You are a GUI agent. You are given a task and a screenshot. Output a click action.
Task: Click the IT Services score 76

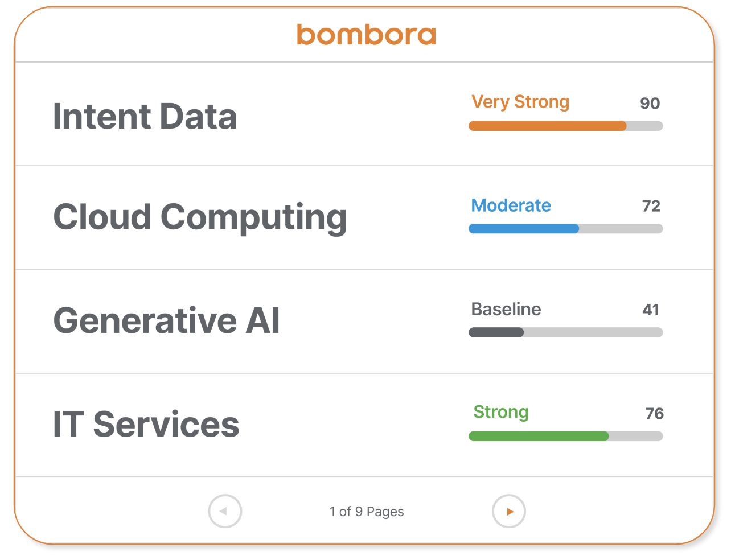pos(654,413)
